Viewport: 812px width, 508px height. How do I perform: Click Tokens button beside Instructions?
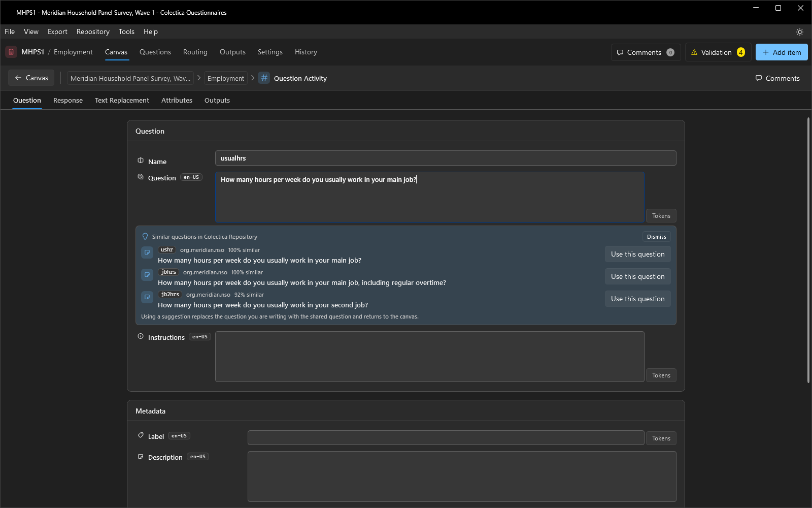(x=661, y=375)
